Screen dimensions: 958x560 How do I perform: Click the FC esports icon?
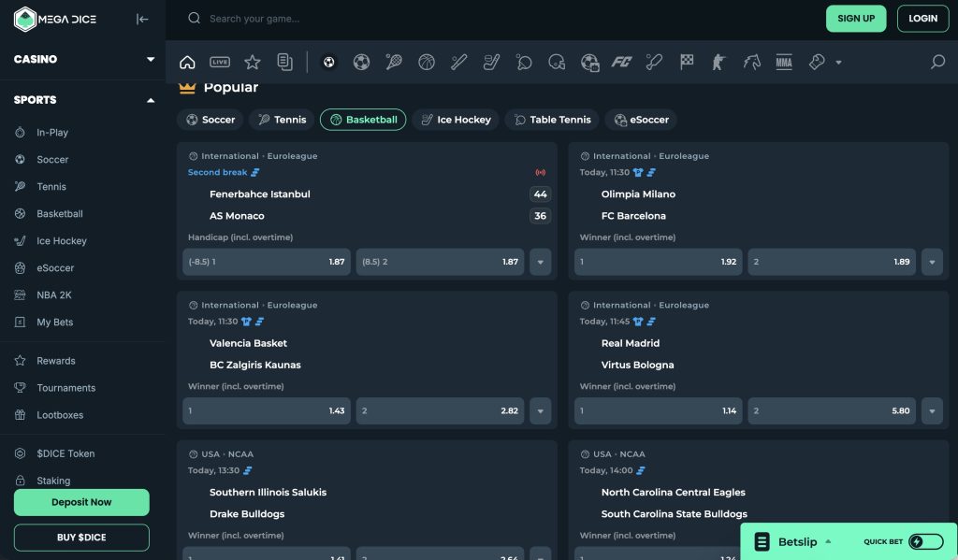click(621, 63)
